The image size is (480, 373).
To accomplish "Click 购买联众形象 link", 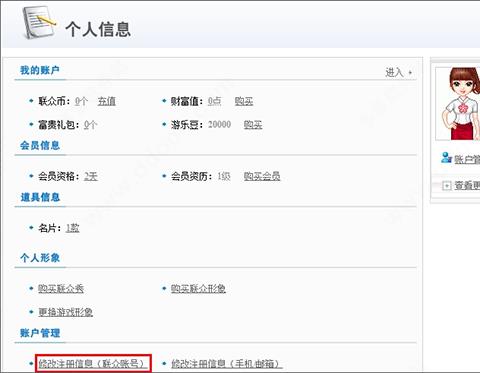I will click(198, 289).
